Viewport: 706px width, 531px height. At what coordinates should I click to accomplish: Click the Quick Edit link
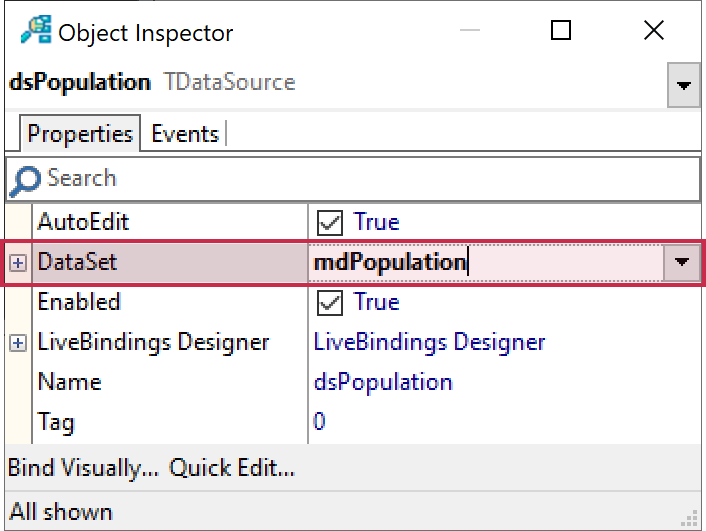(231, 467)
